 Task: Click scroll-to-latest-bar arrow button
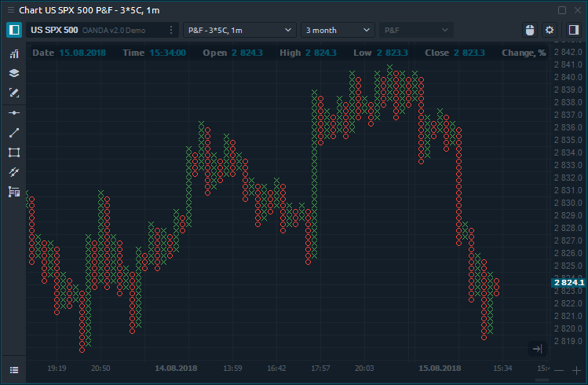tap(537, 348)
